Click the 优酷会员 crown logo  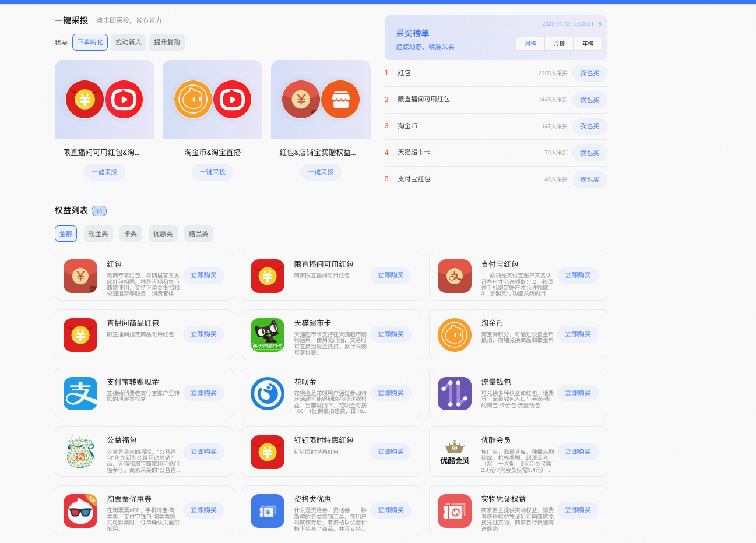click(x=455, y=452)
